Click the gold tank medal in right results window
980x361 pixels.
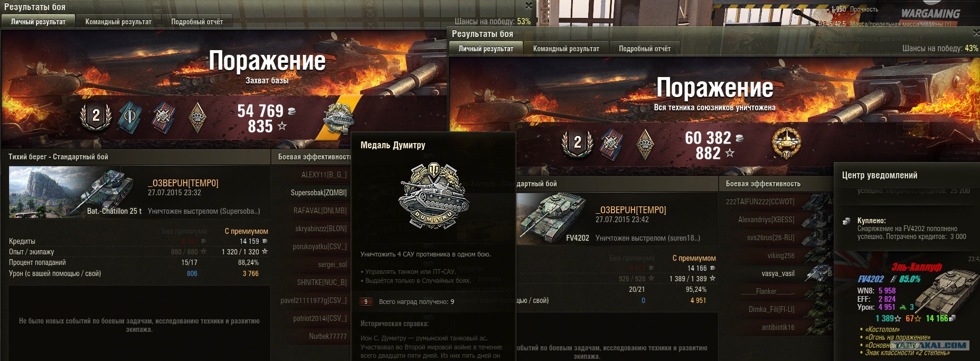click(x=786, y=142)
